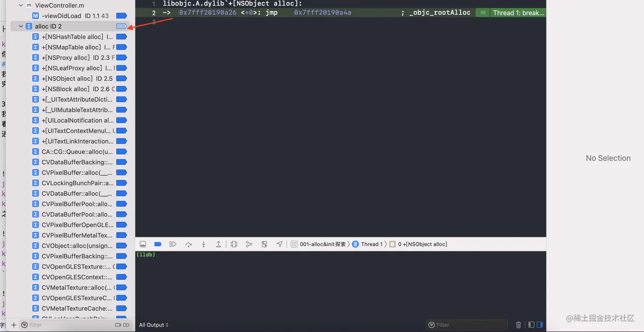Disable the +[NSHashTable alloc] breakpoint
644x332 pixels.
coord(122,37)
